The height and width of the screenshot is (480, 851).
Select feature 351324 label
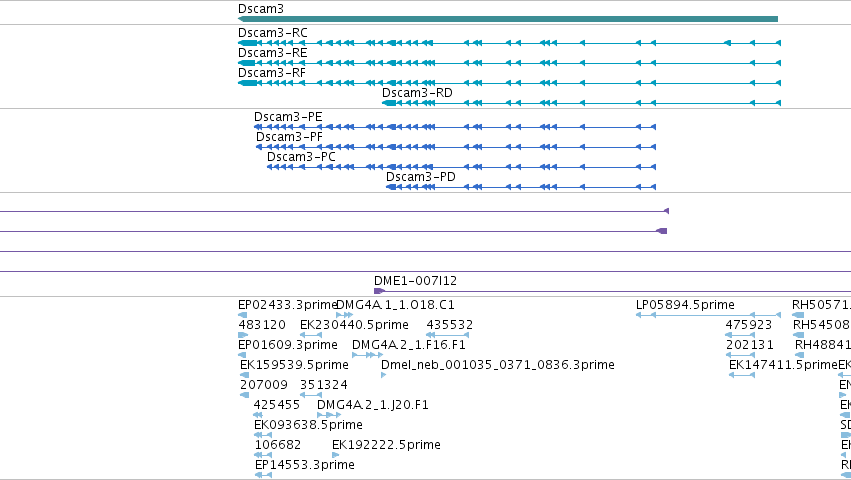tap(323, 385)
